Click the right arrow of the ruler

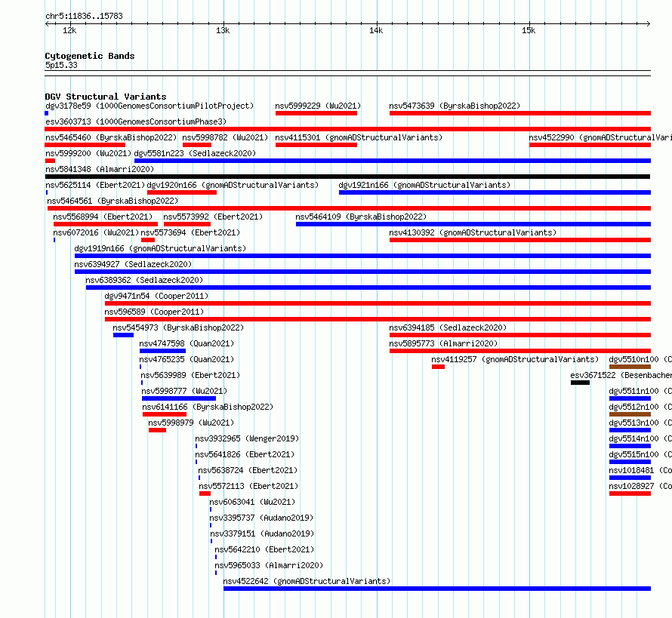click(x=648, y=23)
